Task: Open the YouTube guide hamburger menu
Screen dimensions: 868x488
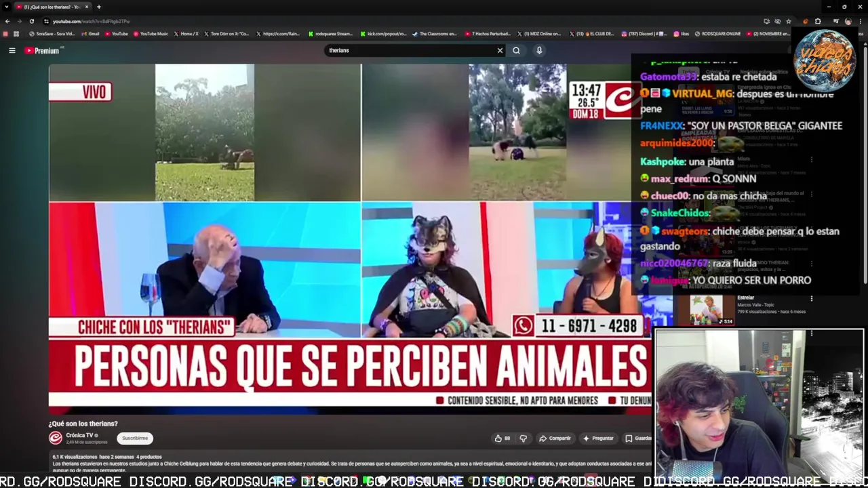Action: click(12, 50)
